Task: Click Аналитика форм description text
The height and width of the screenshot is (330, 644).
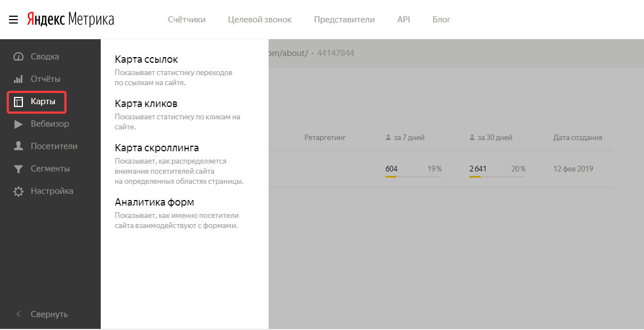Action: tap(176, 221)
